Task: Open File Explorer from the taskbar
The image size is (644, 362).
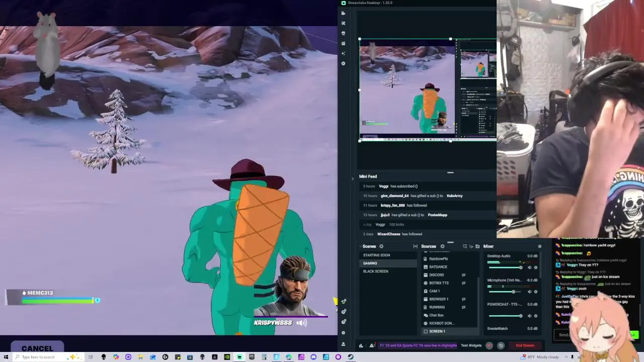Action: [x=140, y=357]
